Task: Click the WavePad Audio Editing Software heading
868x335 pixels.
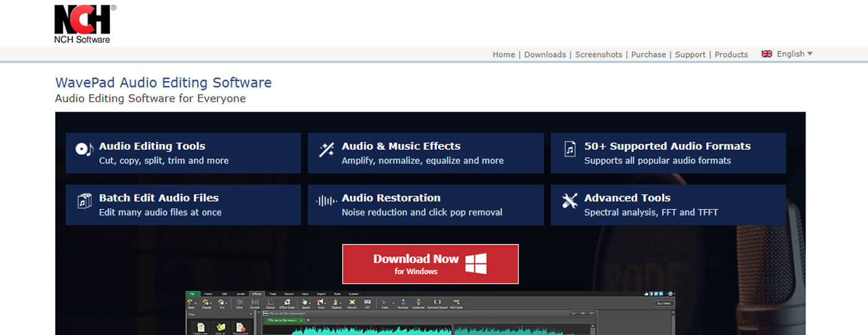Action: (x=163, y=82)
